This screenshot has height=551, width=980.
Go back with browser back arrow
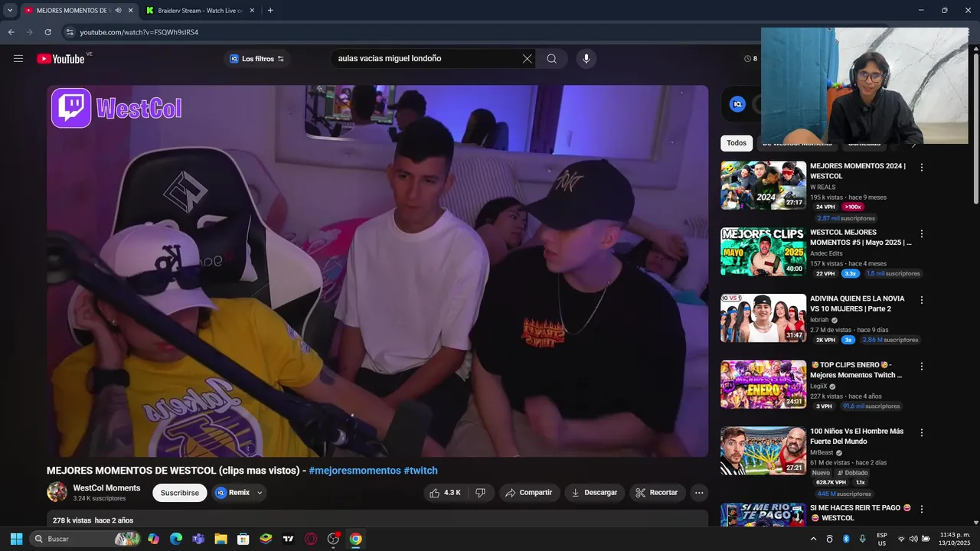(x=11, y=32)
